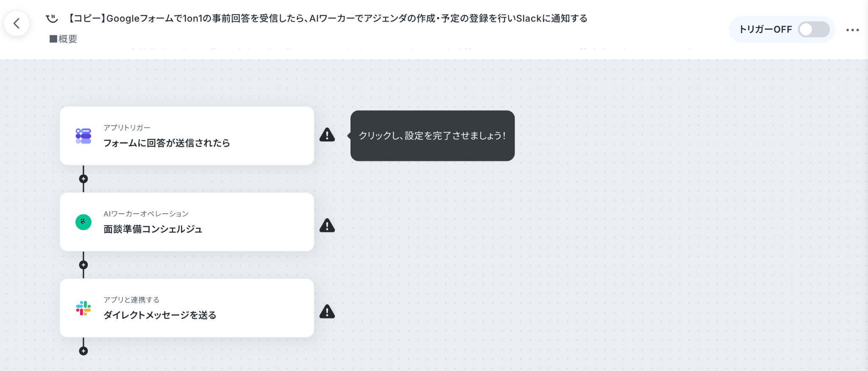Click warning icon next to ダイレクトメッセージを送る
The image size is (868, 371).
click(x=327, y=311)
